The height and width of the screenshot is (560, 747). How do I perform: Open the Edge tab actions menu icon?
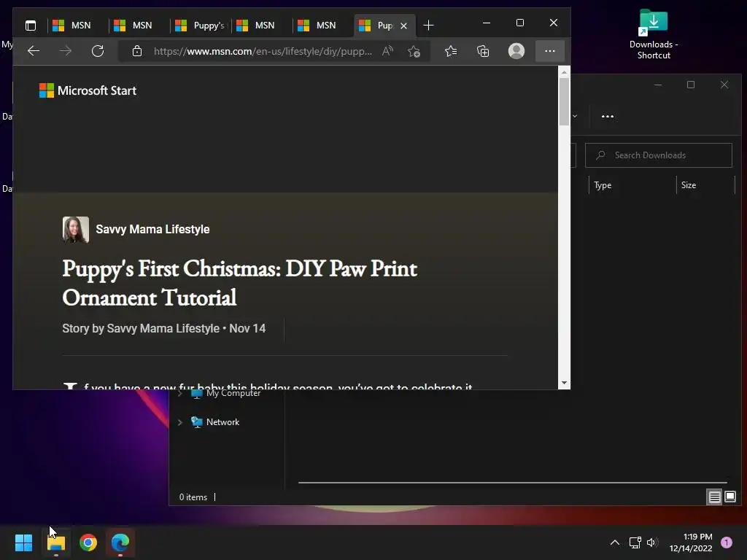coord(31,26)
